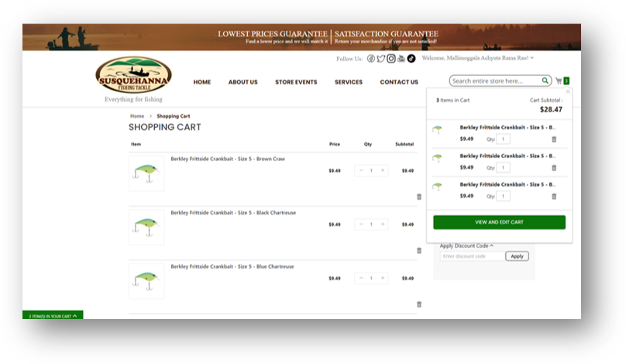This screenshot has height=364, width=626.
Task: Expand the 3 items in your cart bar
Action: [53, 316]
